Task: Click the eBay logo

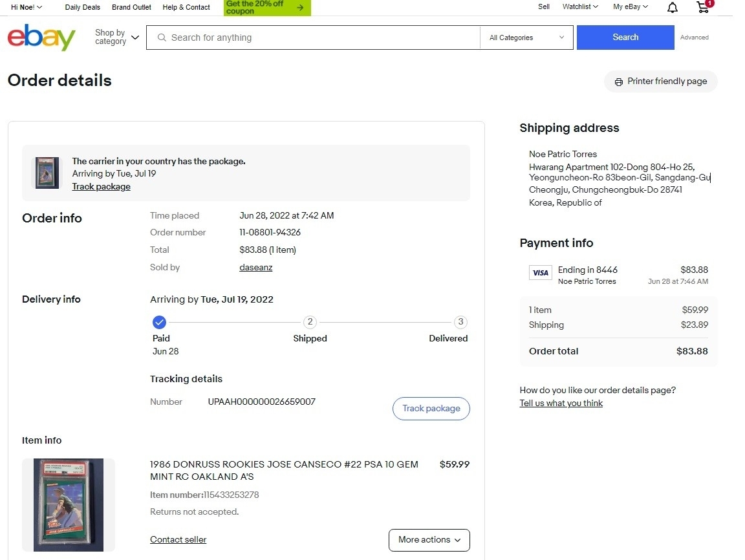Action: click(x=41, y=37)
